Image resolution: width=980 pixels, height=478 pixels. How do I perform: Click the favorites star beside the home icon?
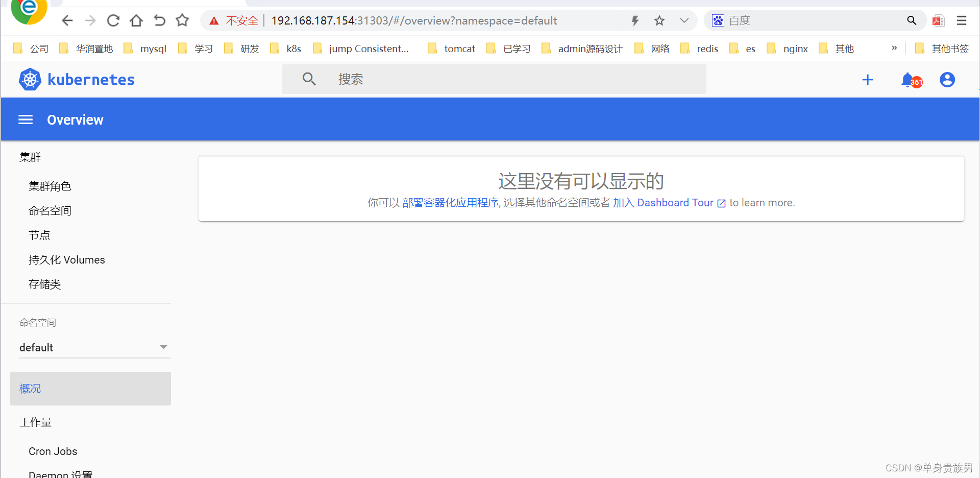point(182,20)
